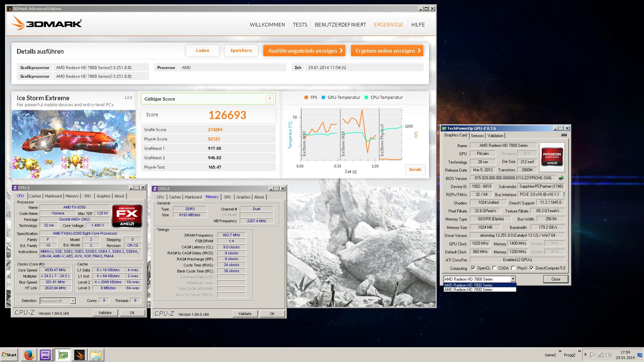Minimize the TechPowerUp GPU-Z window
644x362 pixels.
pos(555,128)
